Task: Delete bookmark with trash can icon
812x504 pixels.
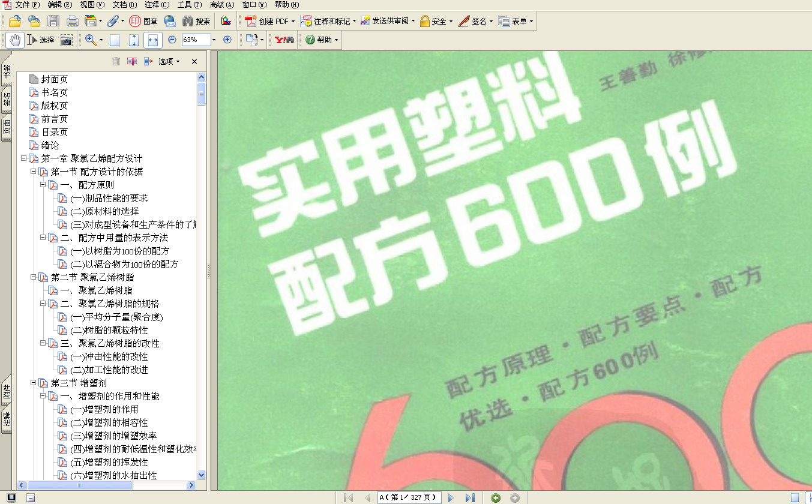Action: click(x=116, y=61)
